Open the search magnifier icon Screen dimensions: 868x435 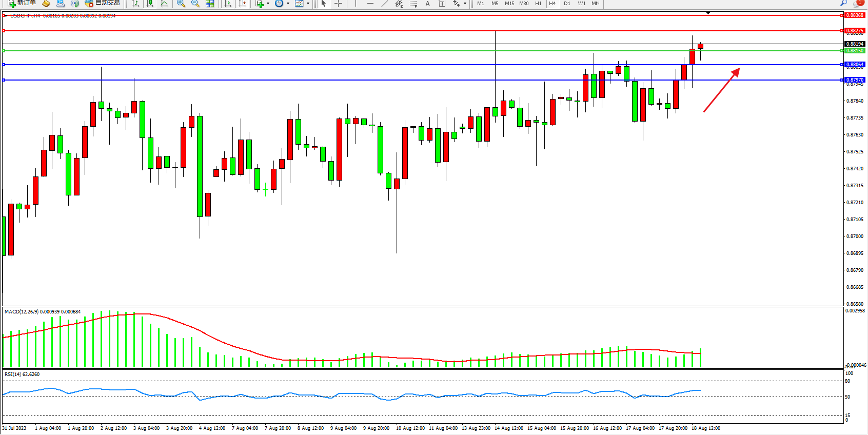coord(843,3)
